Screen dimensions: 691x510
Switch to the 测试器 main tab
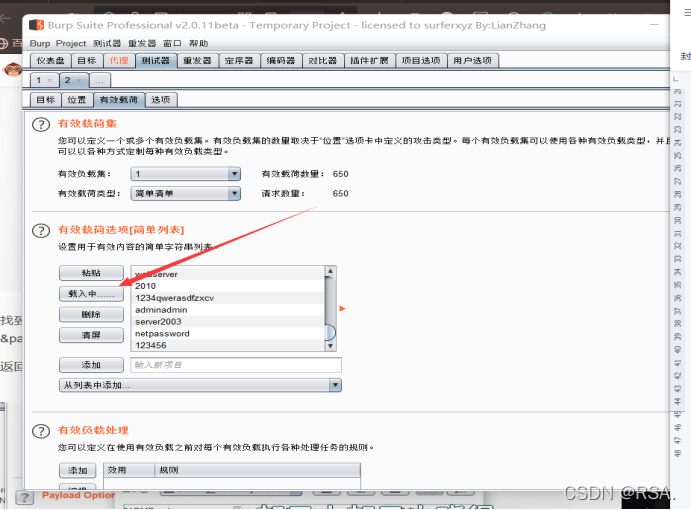(x=156, y=60)
